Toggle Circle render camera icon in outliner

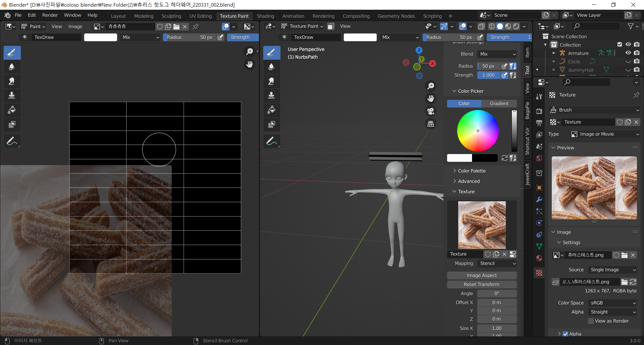click(x=637, y=61)
